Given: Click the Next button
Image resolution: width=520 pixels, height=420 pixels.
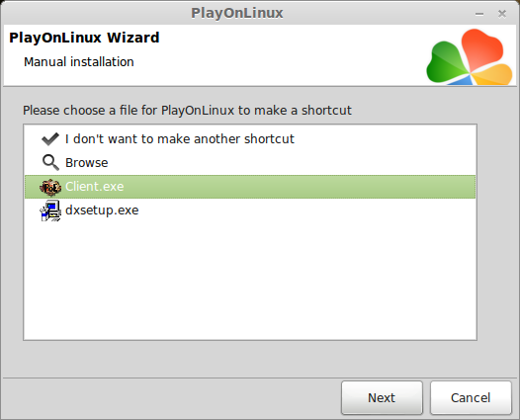Looking at the screenshot, I should 382,398.
